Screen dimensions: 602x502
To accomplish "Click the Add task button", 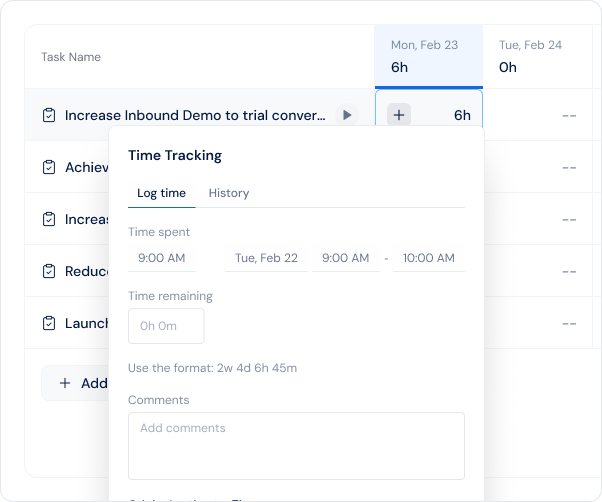I will [76, 383].
